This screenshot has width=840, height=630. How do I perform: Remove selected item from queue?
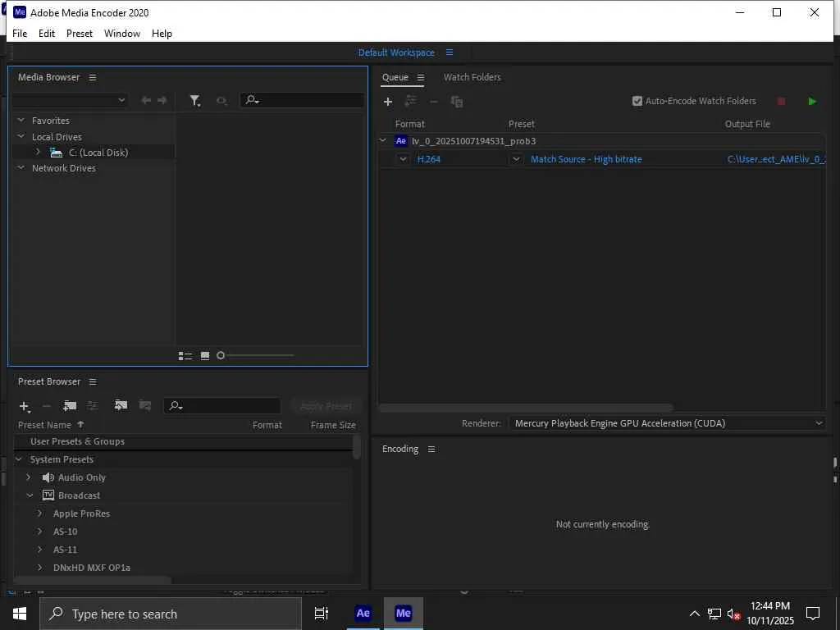pos(434,101)
